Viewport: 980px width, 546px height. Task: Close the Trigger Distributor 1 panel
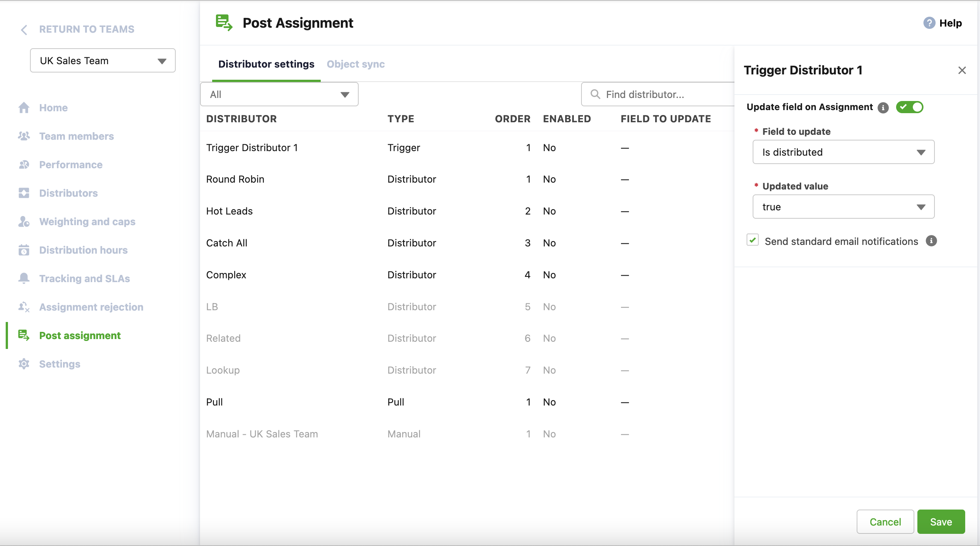pyautogui.click(x=962, y=70)
